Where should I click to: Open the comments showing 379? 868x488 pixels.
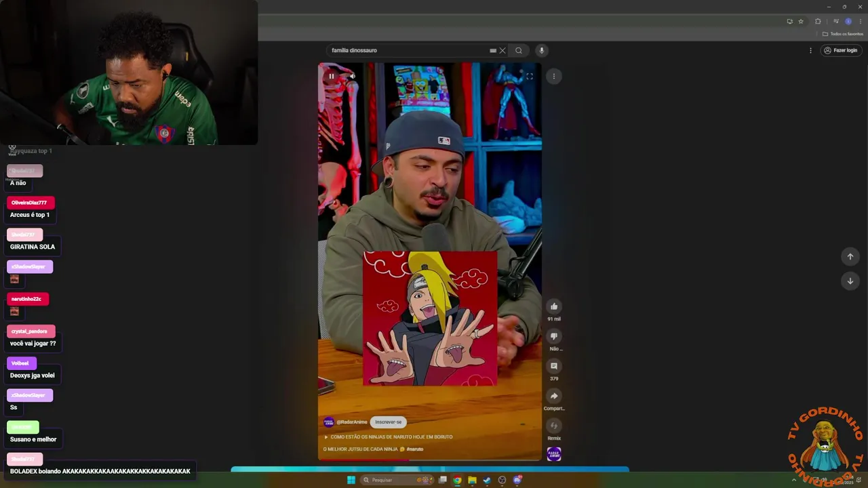pyautogui.click(x=554, y=366)
